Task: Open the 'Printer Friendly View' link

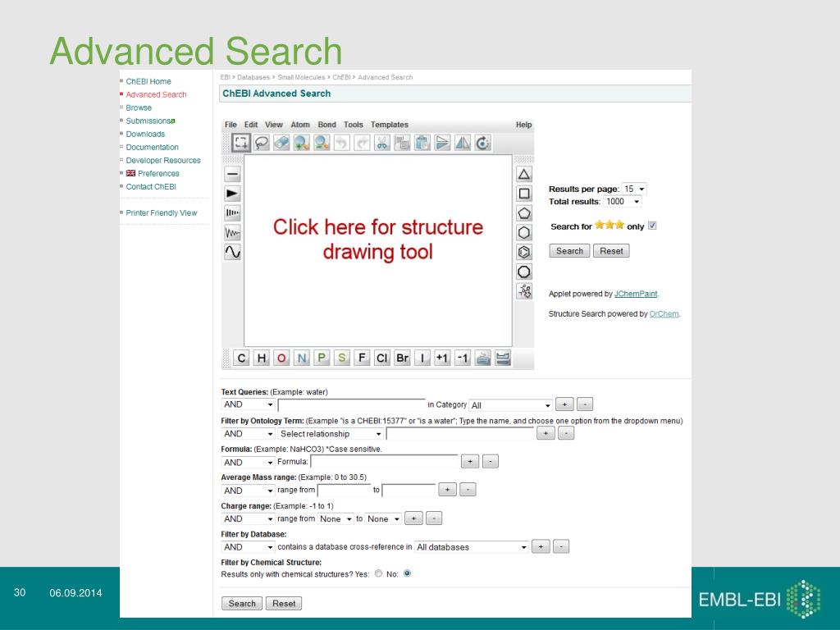Action: click(x=162, y=212)
